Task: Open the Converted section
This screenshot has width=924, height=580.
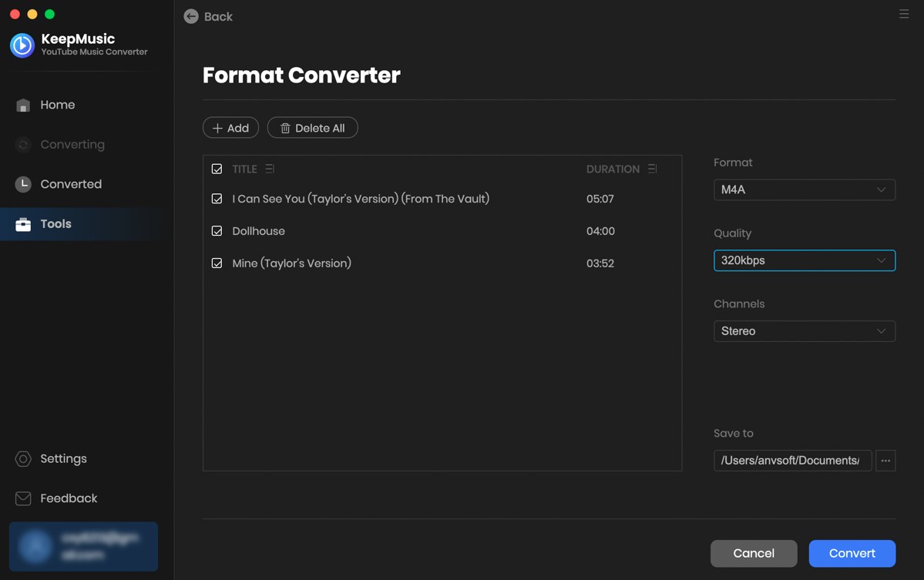Action: (71, 184)
